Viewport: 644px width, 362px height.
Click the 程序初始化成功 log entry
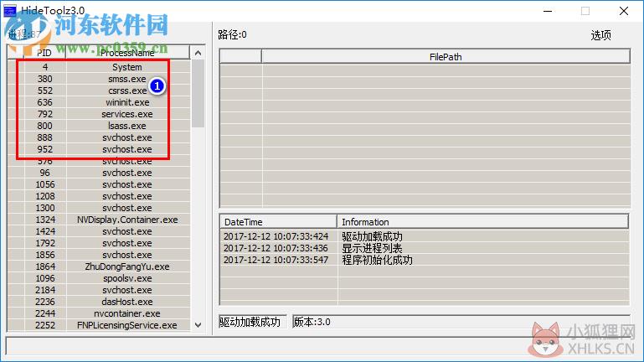[377, 260]
